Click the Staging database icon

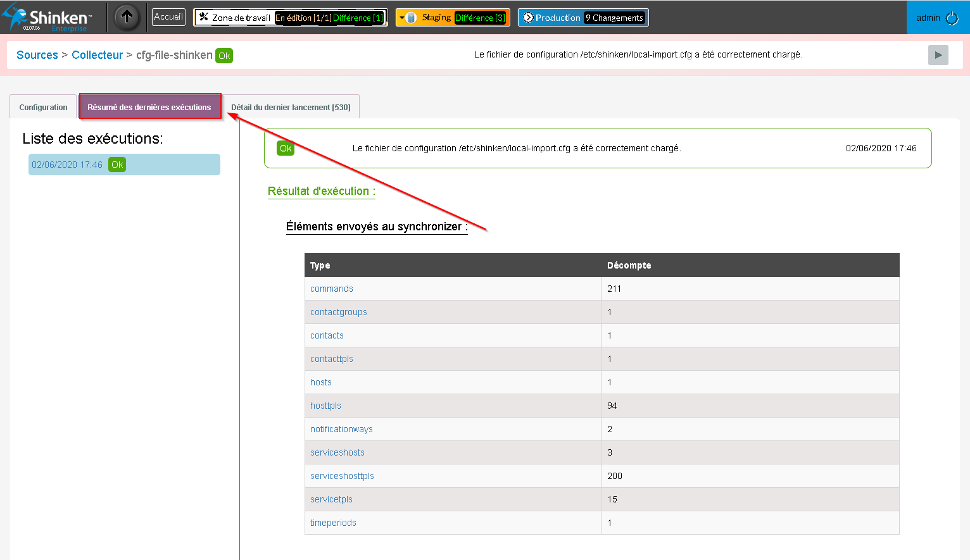pyautogui.click(x=410, y=18)
